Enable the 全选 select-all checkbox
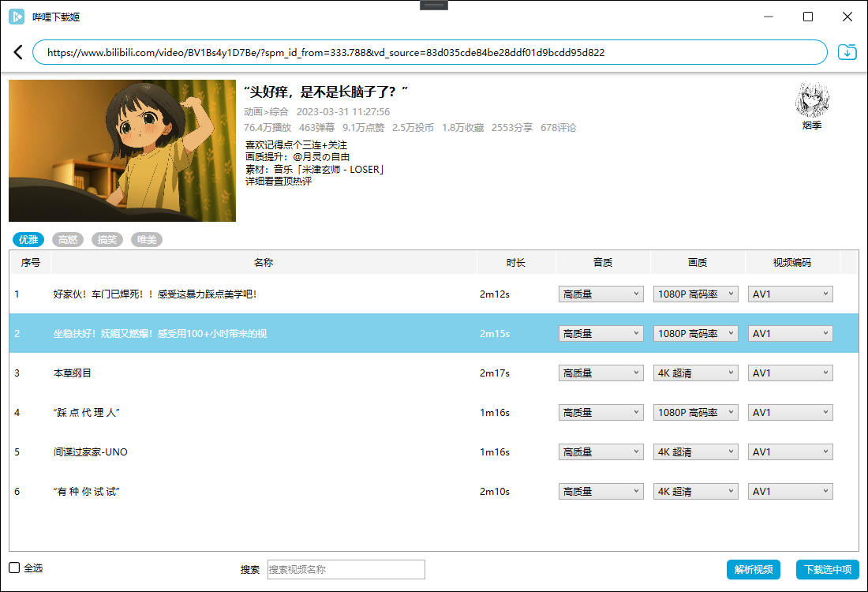This screenshot has width=868, height=592. [13, 568]
